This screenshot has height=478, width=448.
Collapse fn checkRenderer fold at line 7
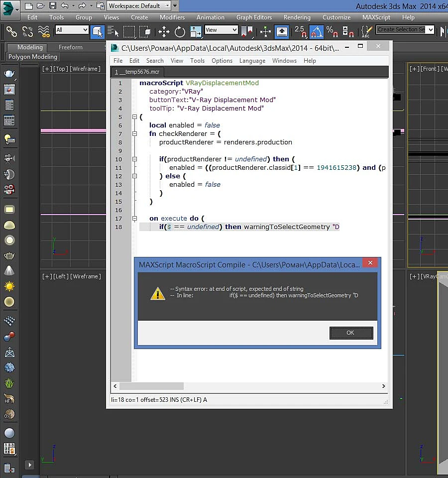[x=134, y=134]
